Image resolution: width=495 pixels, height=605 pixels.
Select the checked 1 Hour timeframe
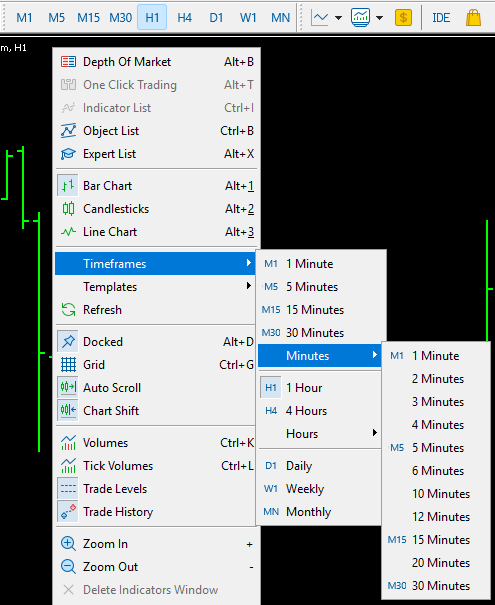pyautogui.click(x=320, y=388)
